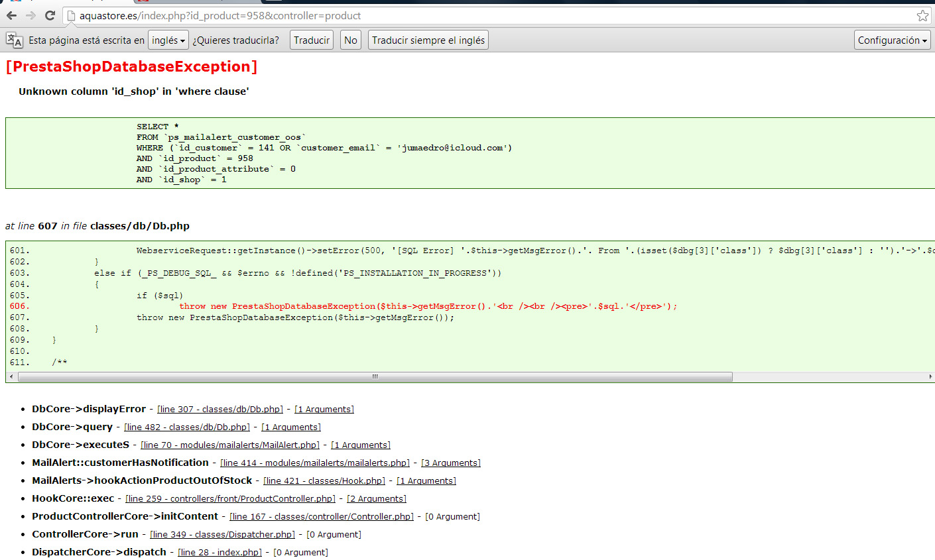Open the 'line 307 - classes/db/Db.php' link
This screenshot has height=560, width=935.
pyautogui.click(x=220, y=410)
